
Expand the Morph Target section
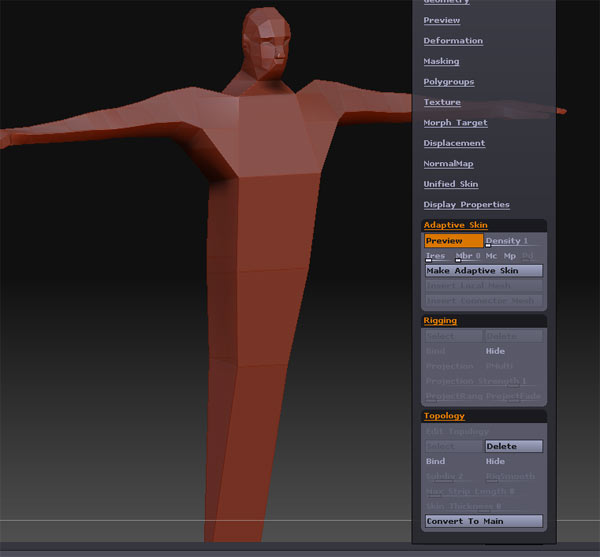coord(455,123)
